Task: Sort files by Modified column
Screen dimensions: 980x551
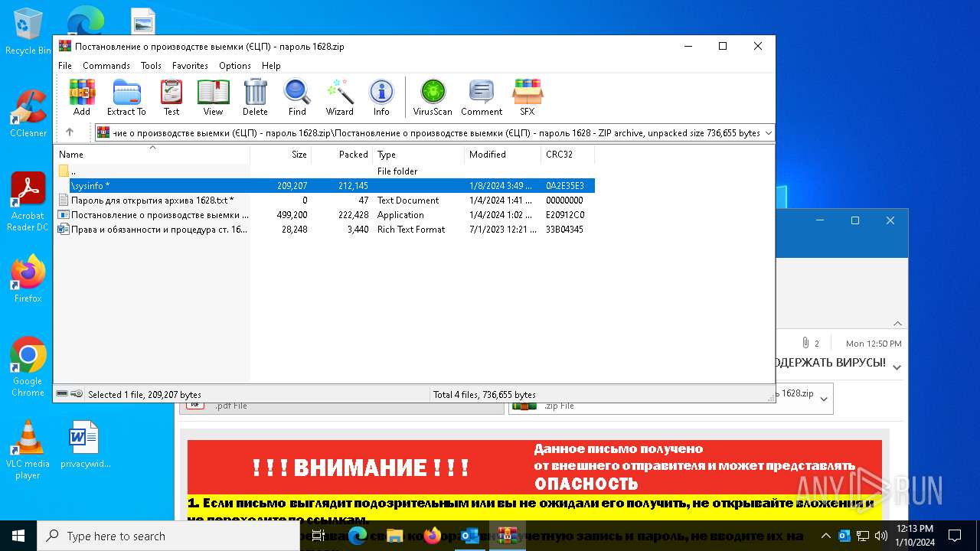Action: click(502, 155)
